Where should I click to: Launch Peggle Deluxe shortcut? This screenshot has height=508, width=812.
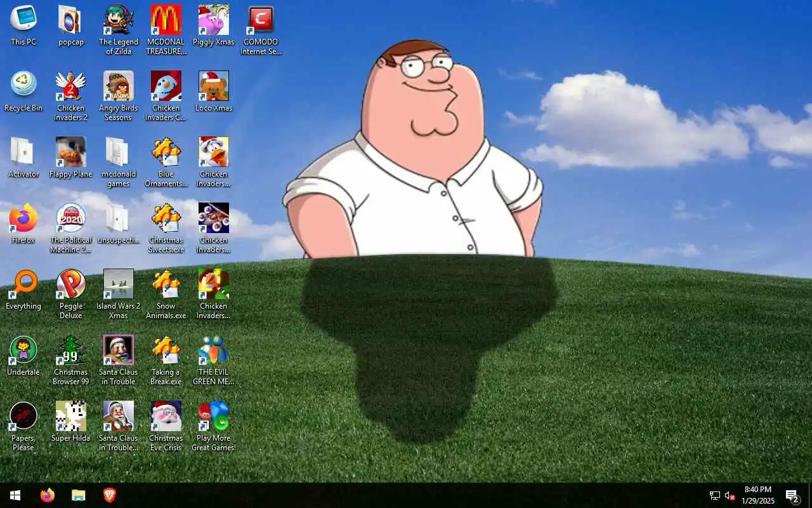pyautogui.click(x=71, y=294)
